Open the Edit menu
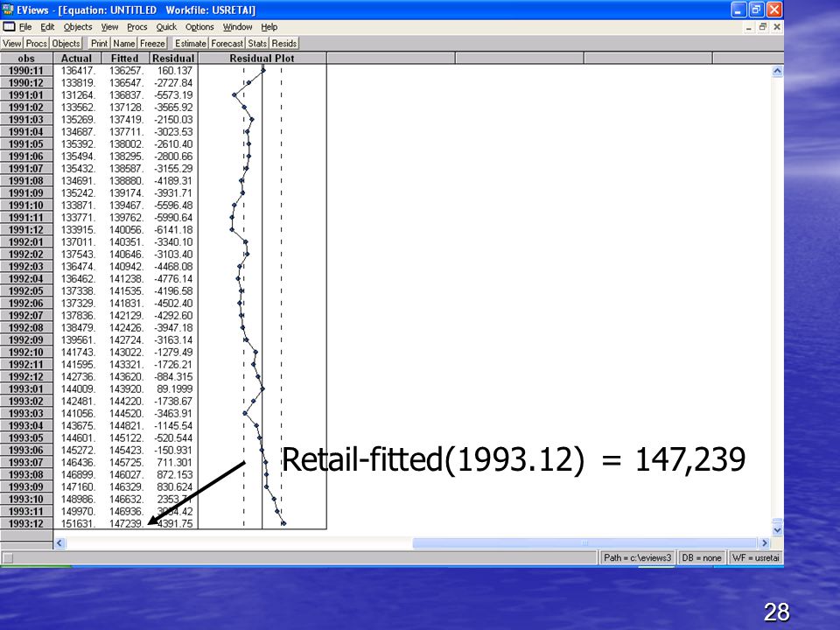Screen dimensions: 840x630 [x=47, y=27]
